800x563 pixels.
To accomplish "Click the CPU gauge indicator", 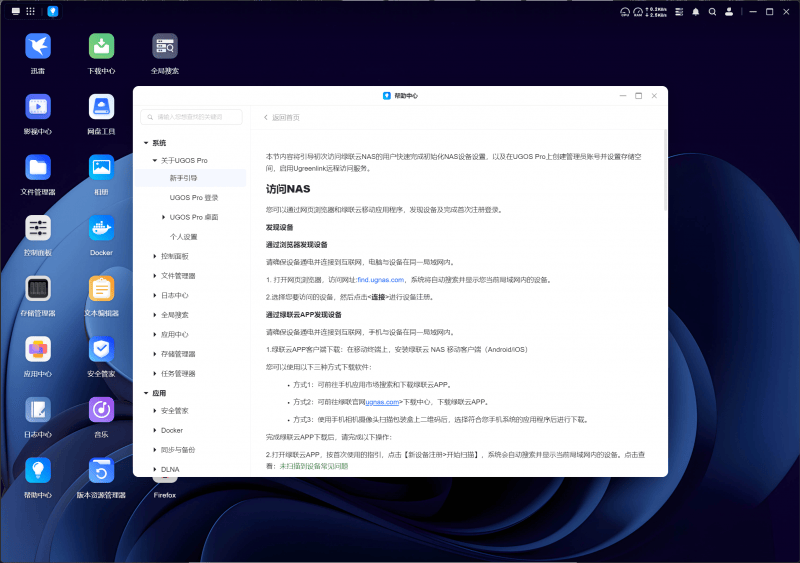I will point(624,12).
